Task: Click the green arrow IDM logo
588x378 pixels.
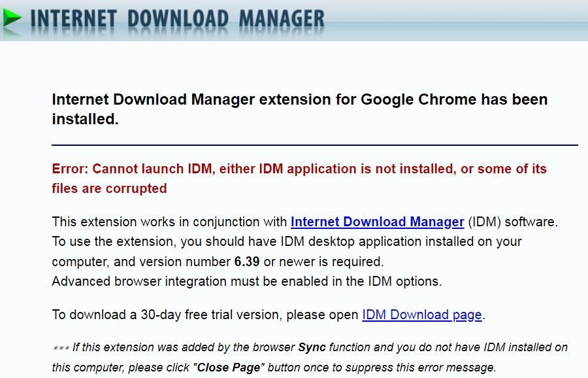Action: (x=11, y=18)
